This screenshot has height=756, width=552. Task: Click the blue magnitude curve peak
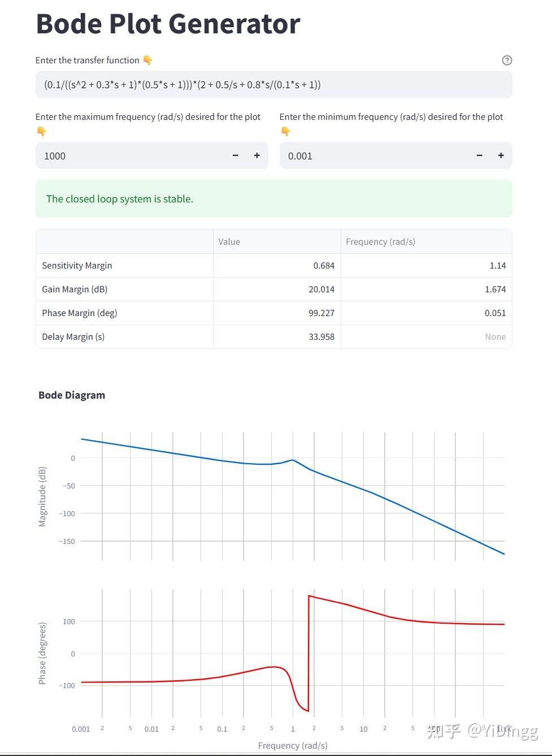pos(293,460)
